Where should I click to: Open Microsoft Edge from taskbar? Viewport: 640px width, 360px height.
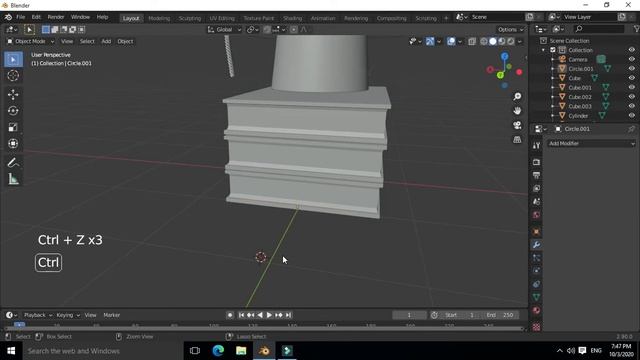pos(218,351)
